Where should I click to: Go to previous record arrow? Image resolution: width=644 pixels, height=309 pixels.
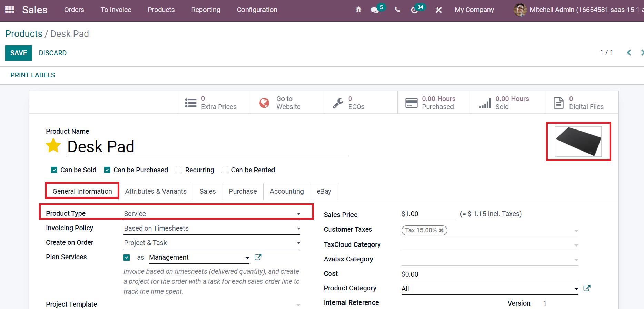click(x=629, y=52)
